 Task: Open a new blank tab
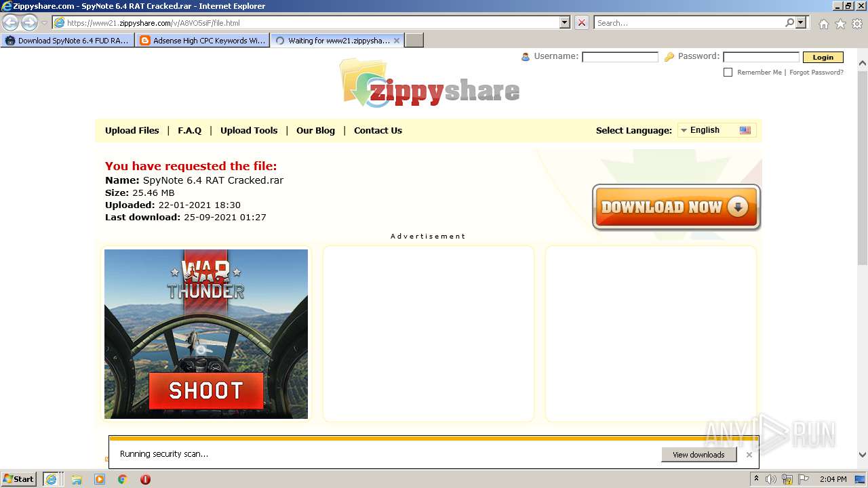point(414,41)
